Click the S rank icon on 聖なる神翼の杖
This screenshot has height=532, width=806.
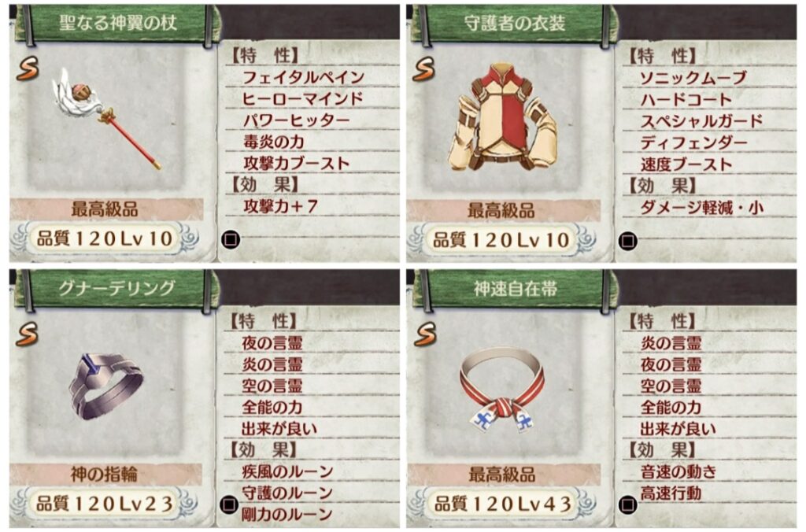point(28,69)
